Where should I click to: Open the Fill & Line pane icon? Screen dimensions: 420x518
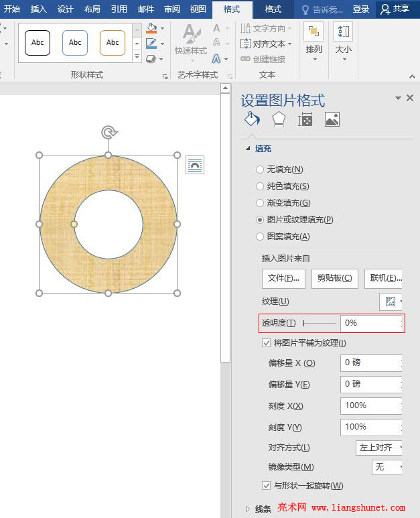pos(252,119)
